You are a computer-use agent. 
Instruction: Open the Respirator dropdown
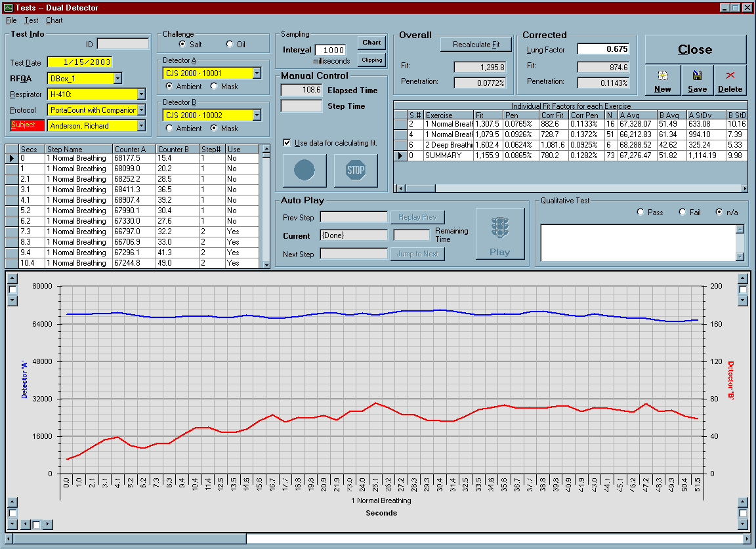coord(141,94)
